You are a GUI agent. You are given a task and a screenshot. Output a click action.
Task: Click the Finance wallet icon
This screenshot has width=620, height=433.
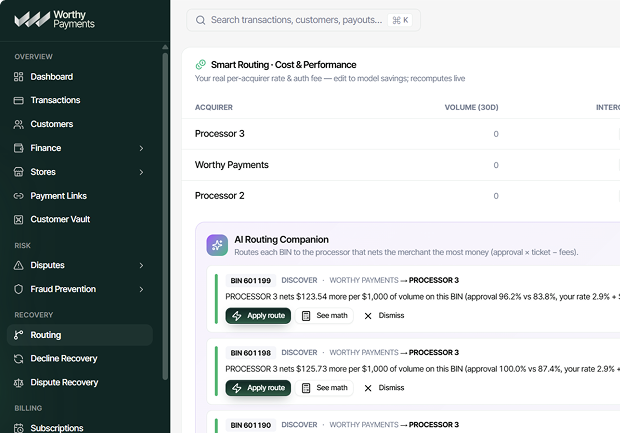(x=19, y=148)
